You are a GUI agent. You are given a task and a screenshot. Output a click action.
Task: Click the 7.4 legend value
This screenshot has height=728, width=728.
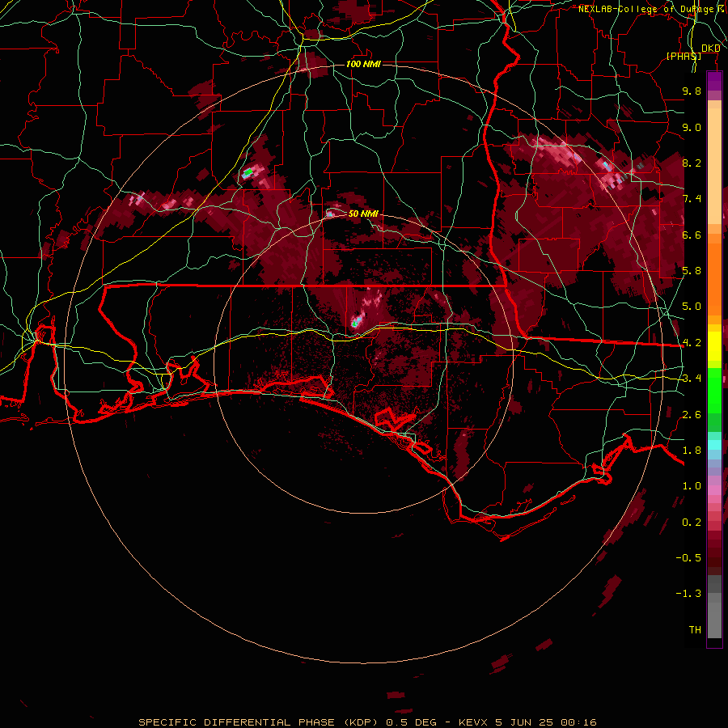[x=692, y=199]
